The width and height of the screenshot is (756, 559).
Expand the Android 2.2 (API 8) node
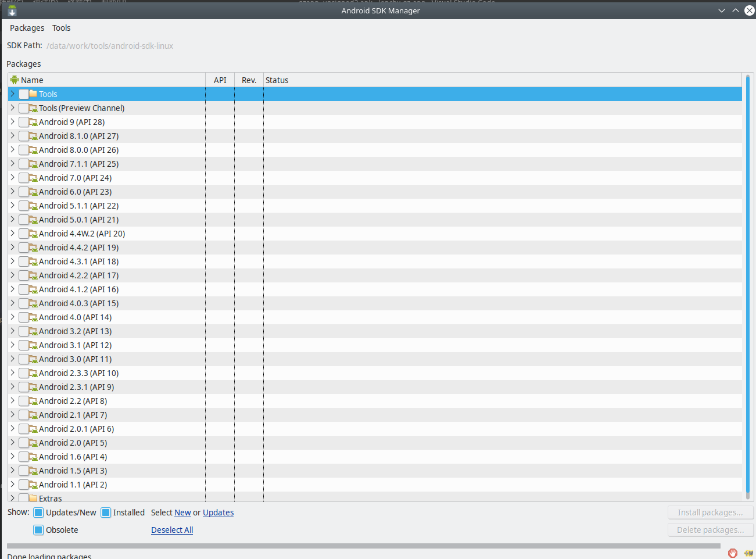pos(12,400)
